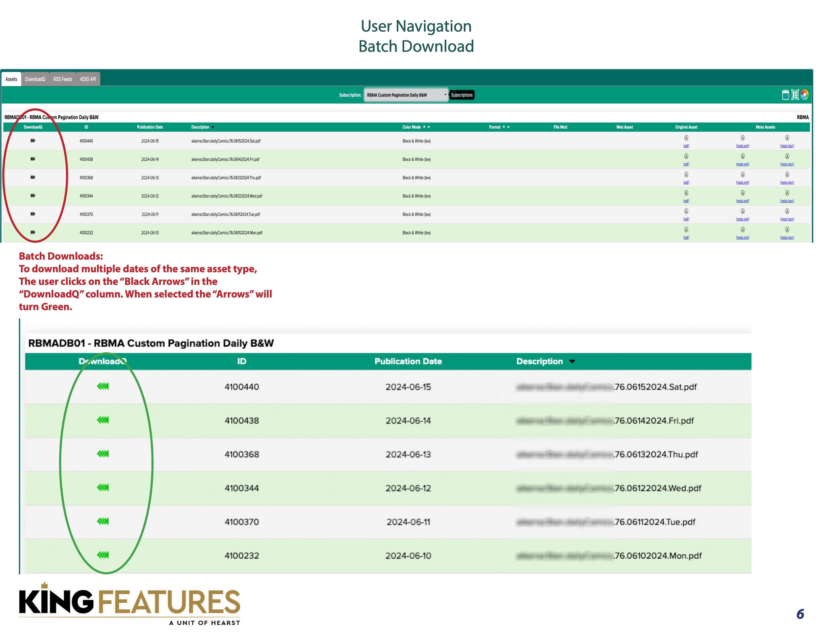This screenshot has height=644, width=833.
Task: Toggle black DownloadQ arrows for ID 4100344
Action: click(33, 195)
